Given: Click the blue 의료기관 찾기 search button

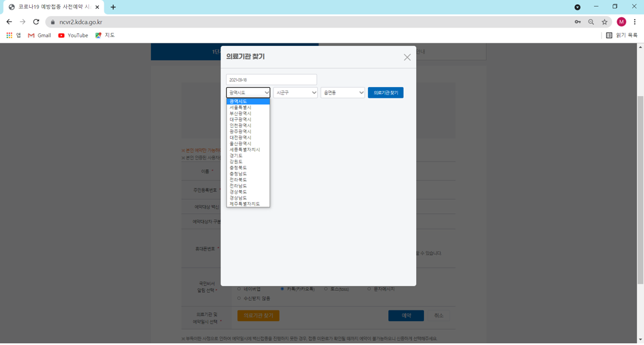Looking at the screenshot, I should point(386,93).
